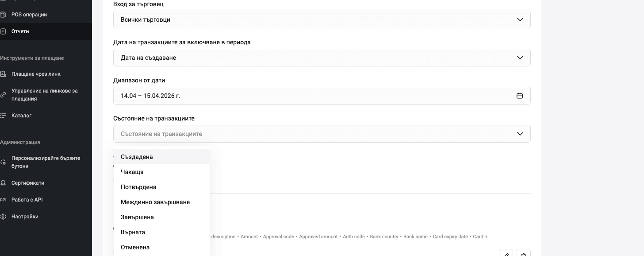This screenshot has height=256, width=644.
Task: Click the POS операции sidebar icon
Action: 3,15
